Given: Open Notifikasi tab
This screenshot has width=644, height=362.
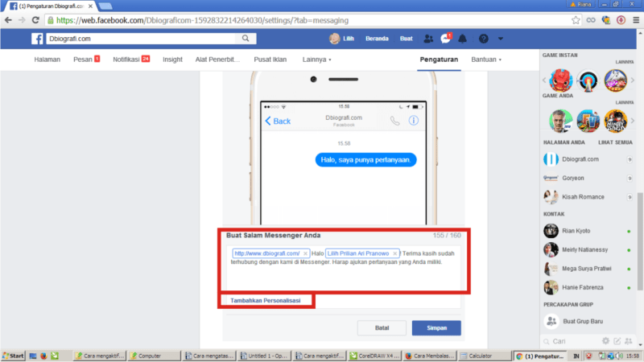Looking at the screenshot, I should tap(131, 60).
